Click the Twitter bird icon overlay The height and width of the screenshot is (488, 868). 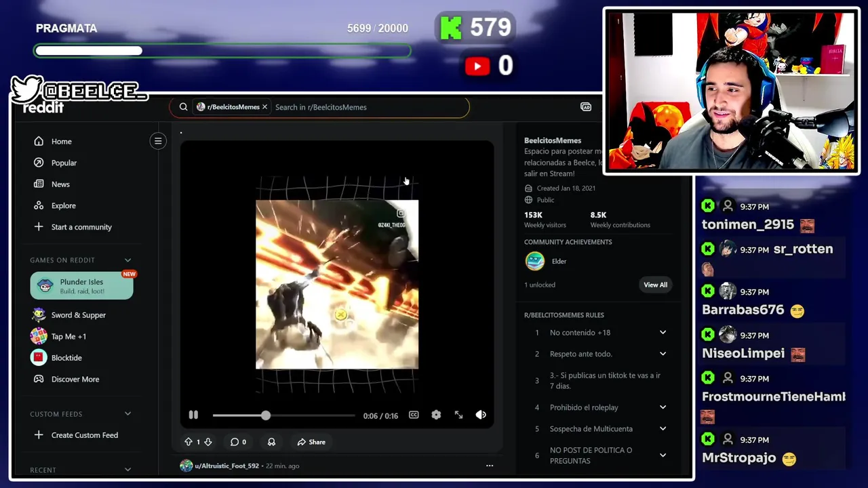[27, 89]
